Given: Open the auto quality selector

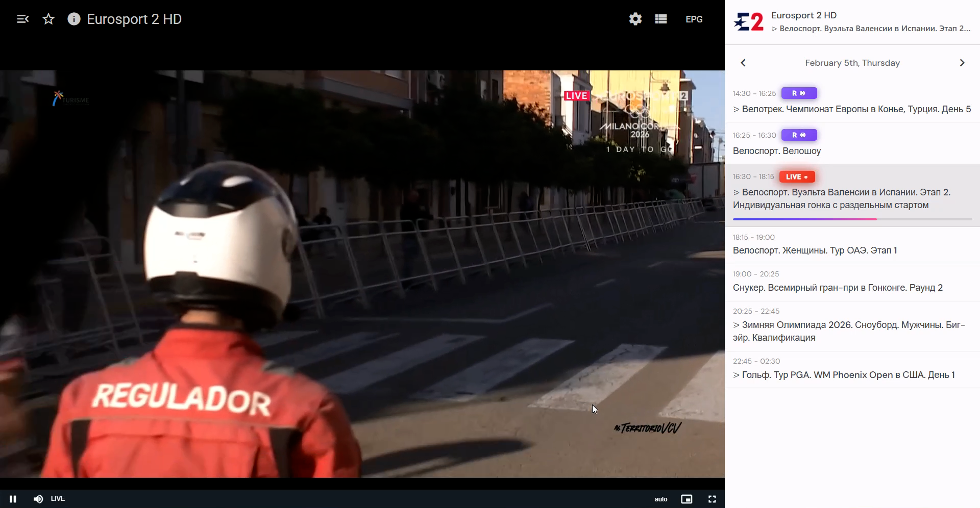Looking at the screenshot, I should (x=661, y=499).
